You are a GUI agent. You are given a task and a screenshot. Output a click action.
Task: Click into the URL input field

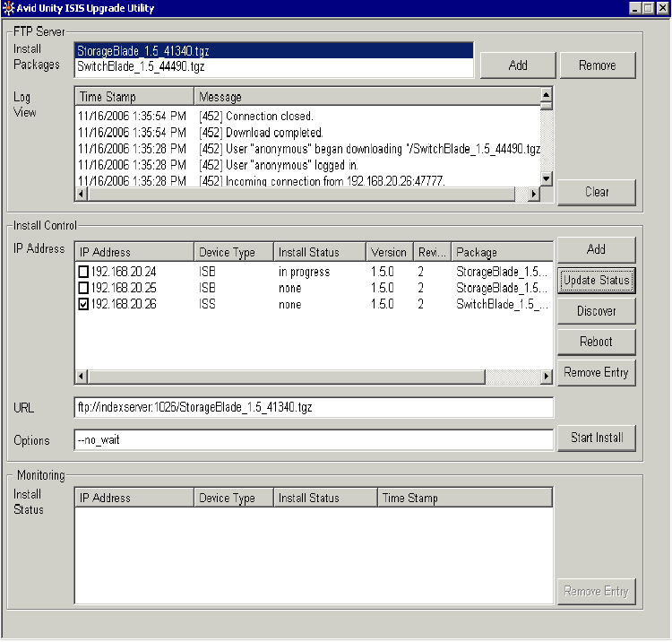[x=314, y=407]
